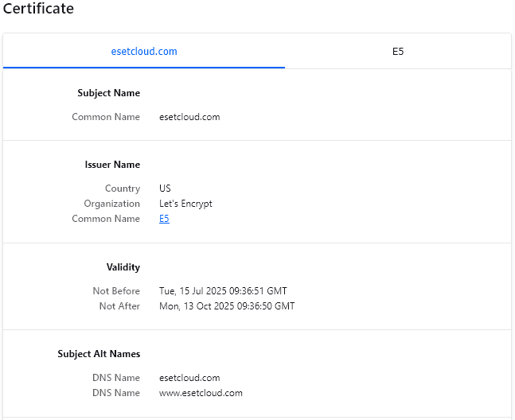Click the Certificate page heading

pyautogui.click(x=38, y=10)
